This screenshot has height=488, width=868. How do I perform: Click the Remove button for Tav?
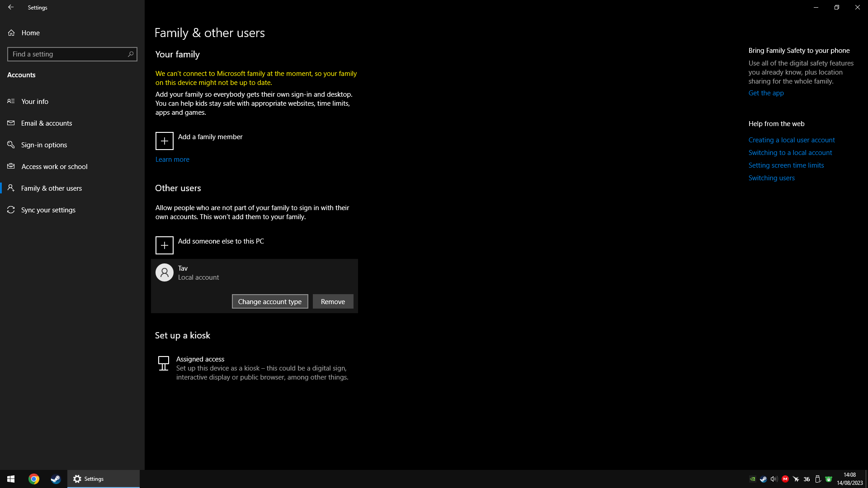click(333, 301)
